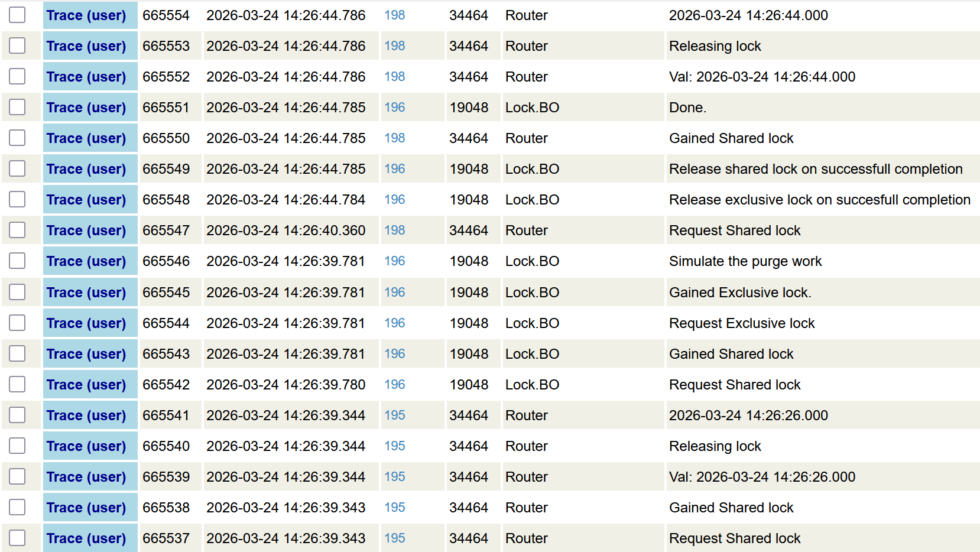Select the 'Simulate the purge work' message
The image size is (980, 552).
(x=745, y=261)
